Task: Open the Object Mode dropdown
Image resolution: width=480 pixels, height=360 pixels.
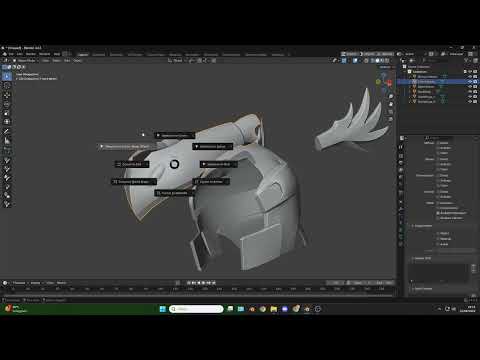Action: point(25,61)
